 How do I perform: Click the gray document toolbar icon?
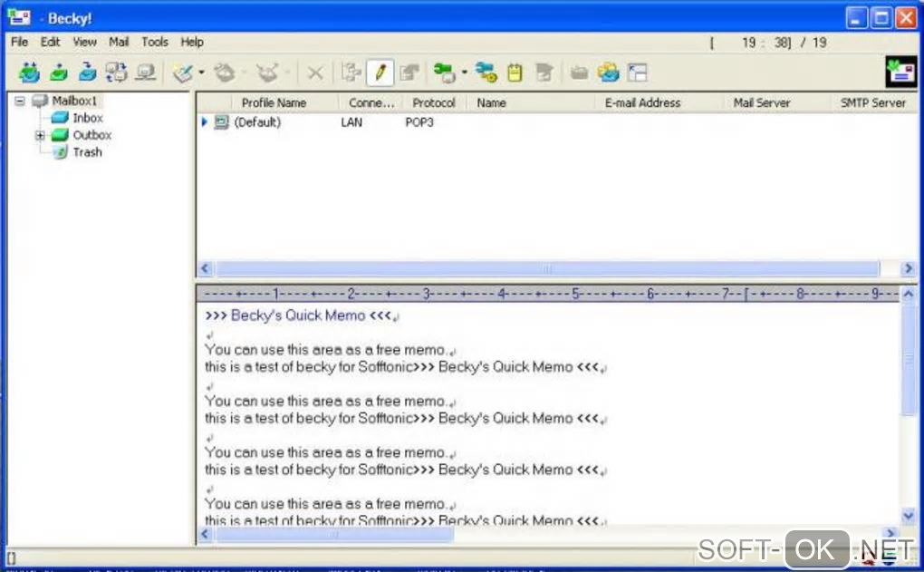tap(544, 73)
